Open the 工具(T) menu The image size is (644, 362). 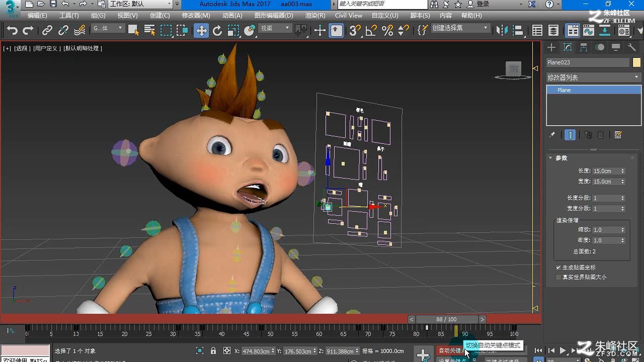click(69, 16)
